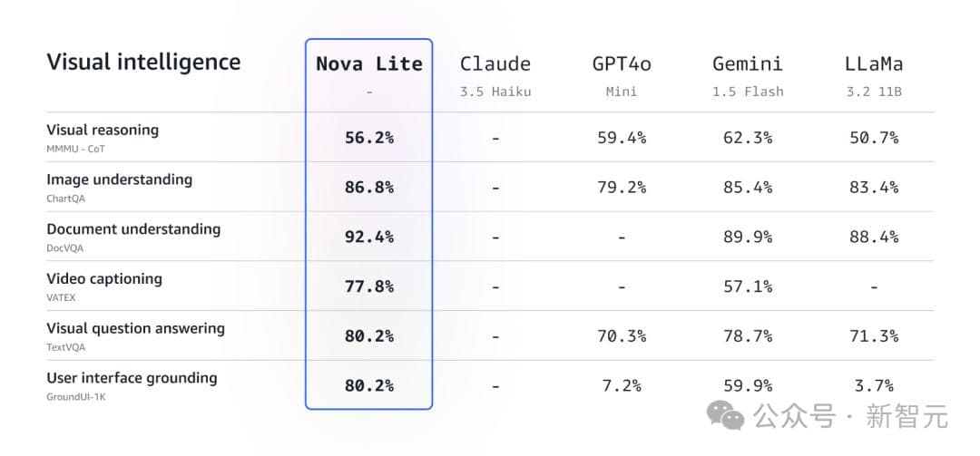Image resolution: width=980 pixels, height=456 pixels.
Task: Select GPT4o's 7.2% GroundUI-1K score
Action: 622,385
